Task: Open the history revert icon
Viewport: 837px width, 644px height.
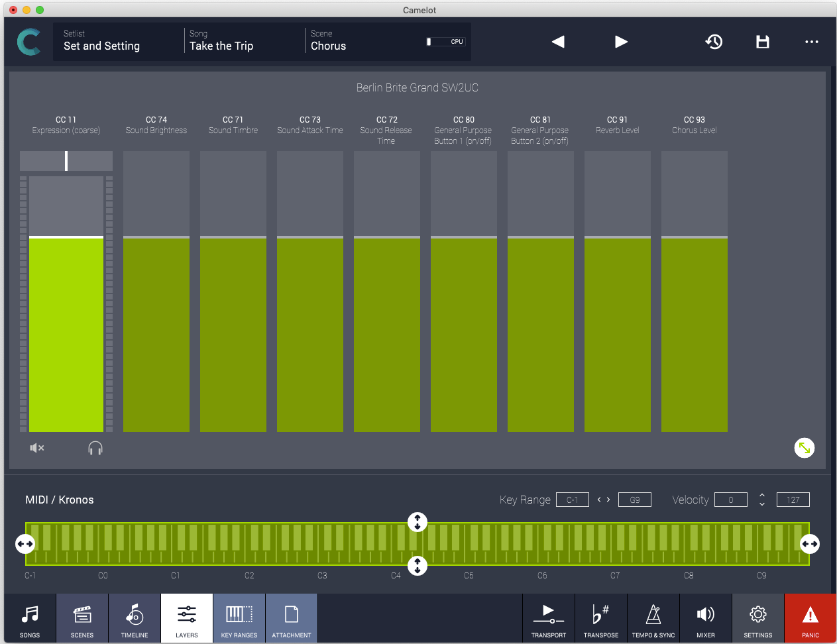Action: [714, 42]
